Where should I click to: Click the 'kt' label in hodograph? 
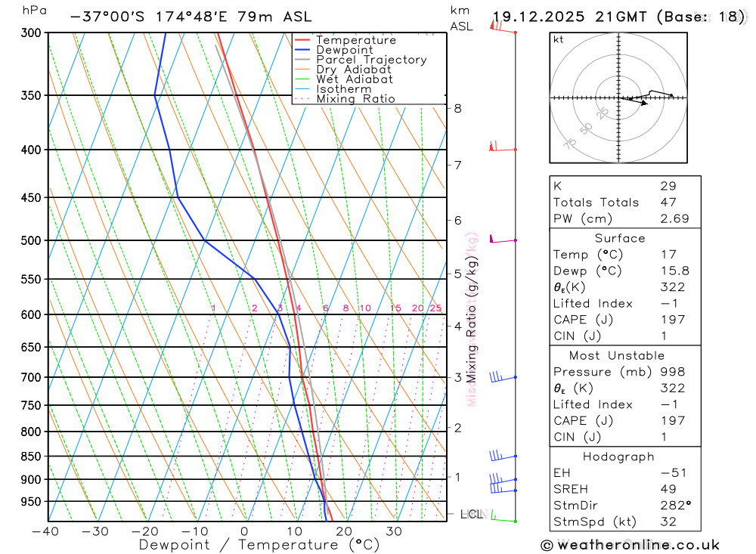559,39
